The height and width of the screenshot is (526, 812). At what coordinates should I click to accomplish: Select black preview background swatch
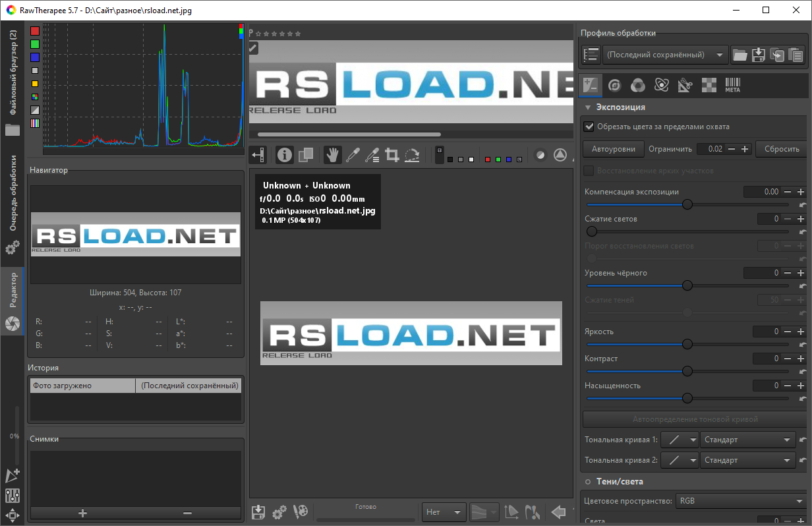(450, 160)
